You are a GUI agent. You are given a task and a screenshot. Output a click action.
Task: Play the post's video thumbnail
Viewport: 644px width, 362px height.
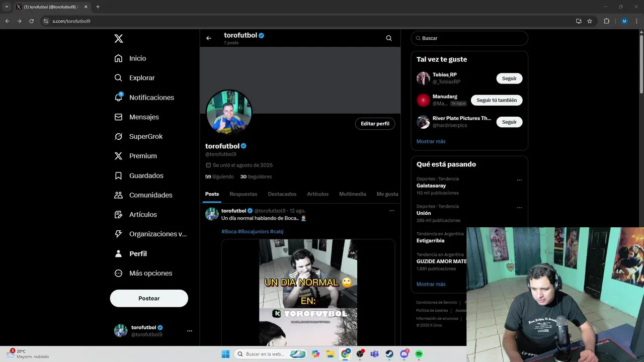[x=308, y=293]
